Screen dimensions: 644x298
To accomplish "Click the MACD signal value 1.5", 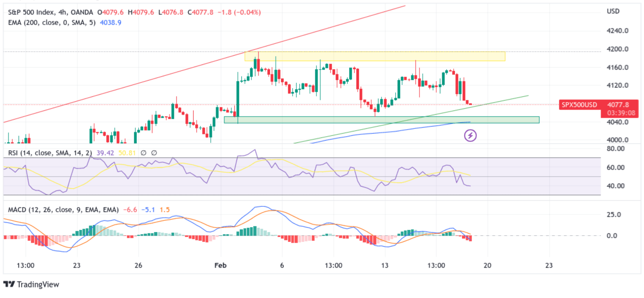I will coord(165,210).
